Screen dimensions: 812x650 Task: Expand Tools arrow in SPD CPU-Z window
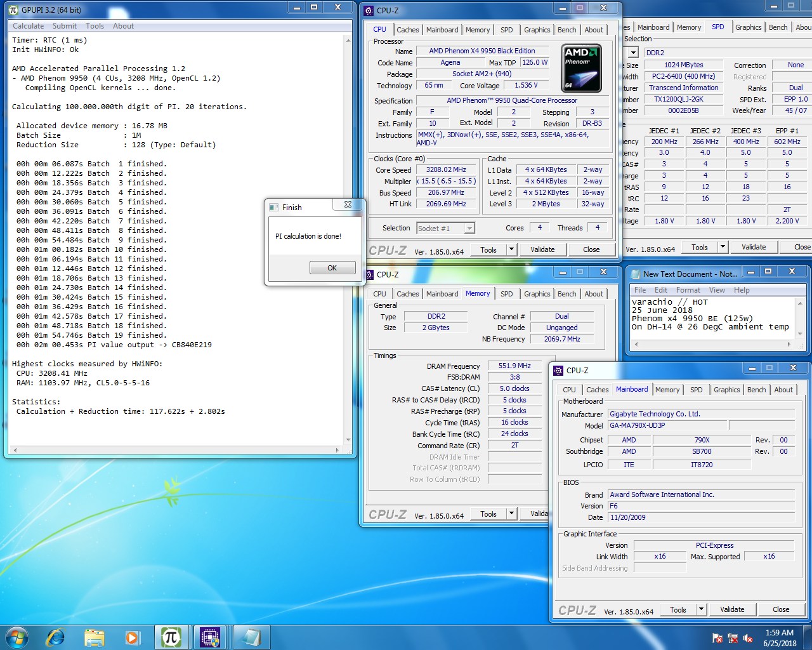click(723, 247)
